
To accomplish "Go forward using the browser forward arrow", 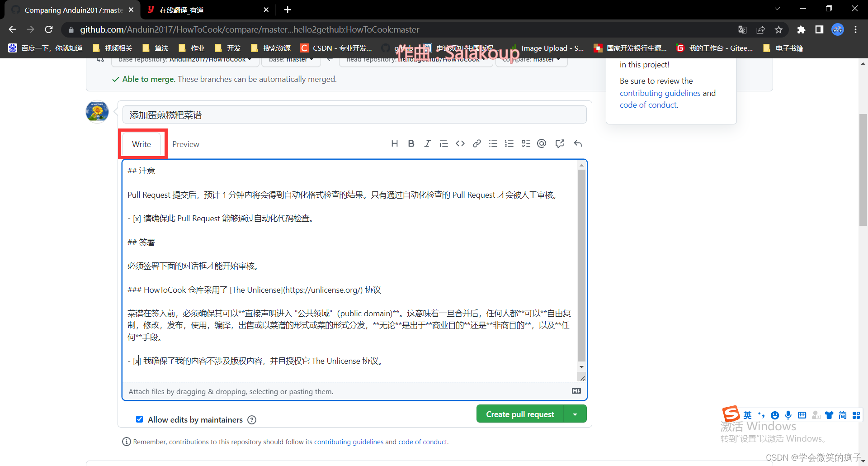I will tap(30, 29).
